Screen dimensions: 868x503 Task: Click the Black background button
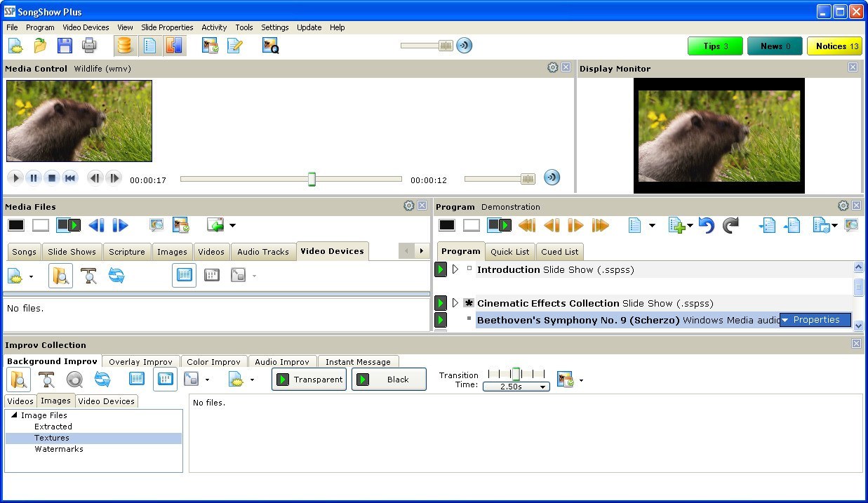(x=389, y=380)
